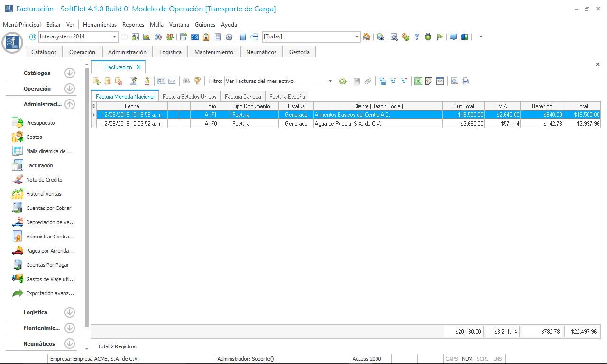
Task: Click the paperclip attachment icon
Action: tap(368, 81)
